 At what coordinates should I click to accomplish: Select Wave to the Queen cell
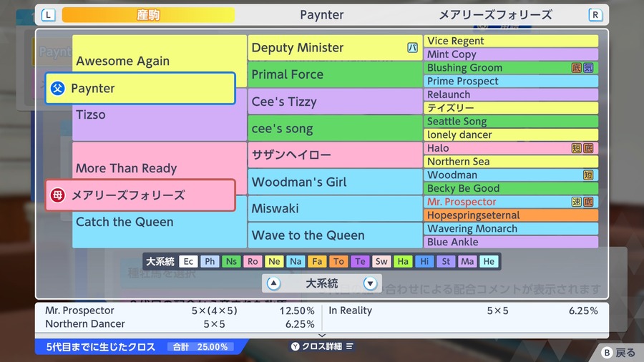pos(335,235)
